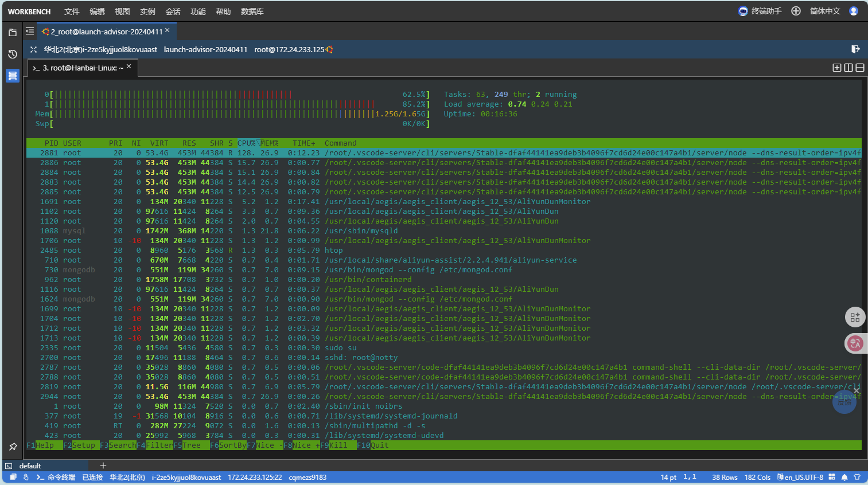
Task: Open the session history clock icon
Action: click(13, 54)
